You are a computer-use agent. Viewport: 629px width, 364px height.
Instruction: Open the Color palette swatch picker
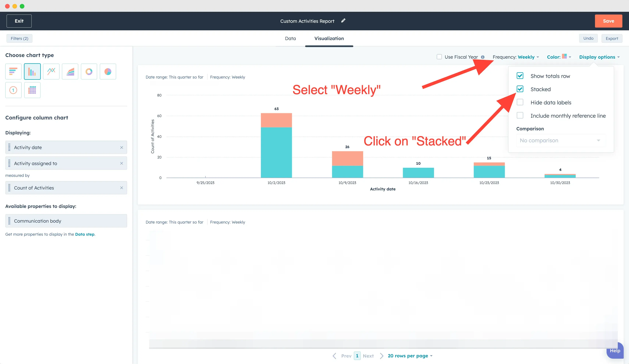565,57
